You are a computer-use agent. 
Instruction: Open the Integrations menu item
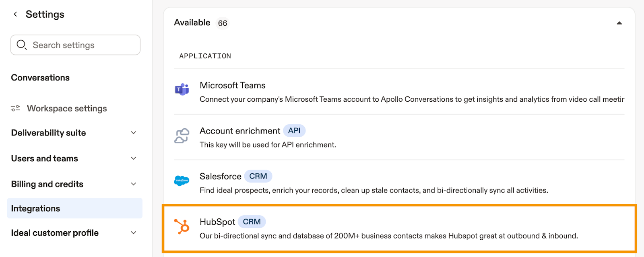(35, 208)
